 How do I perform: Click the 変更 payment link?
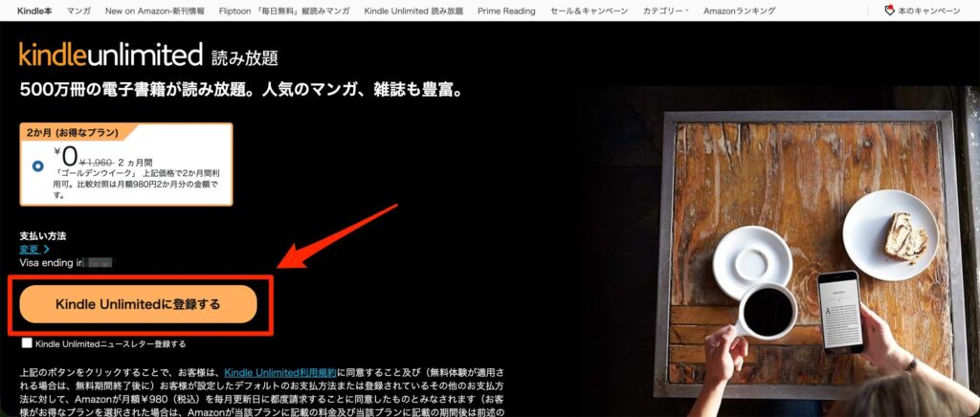point(30,249)
